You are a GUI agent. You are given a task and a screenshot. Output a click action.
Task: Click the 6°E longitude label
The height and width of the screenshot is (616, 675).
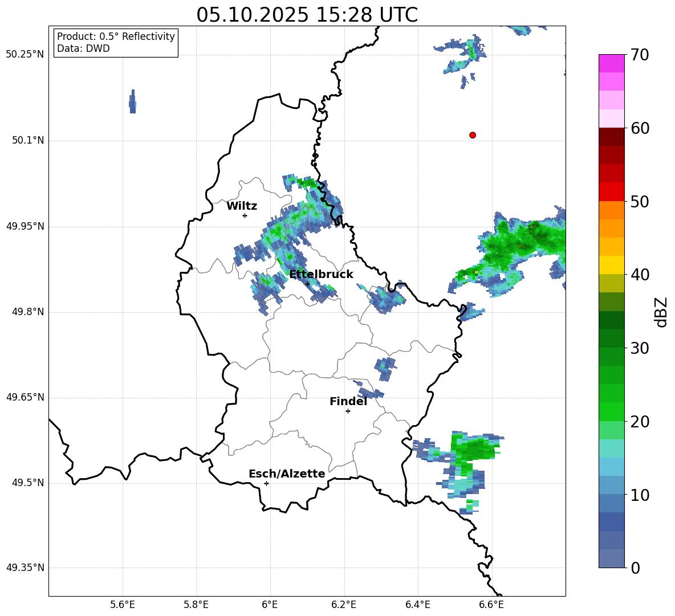pyautogui.click(x=270, y=605)
